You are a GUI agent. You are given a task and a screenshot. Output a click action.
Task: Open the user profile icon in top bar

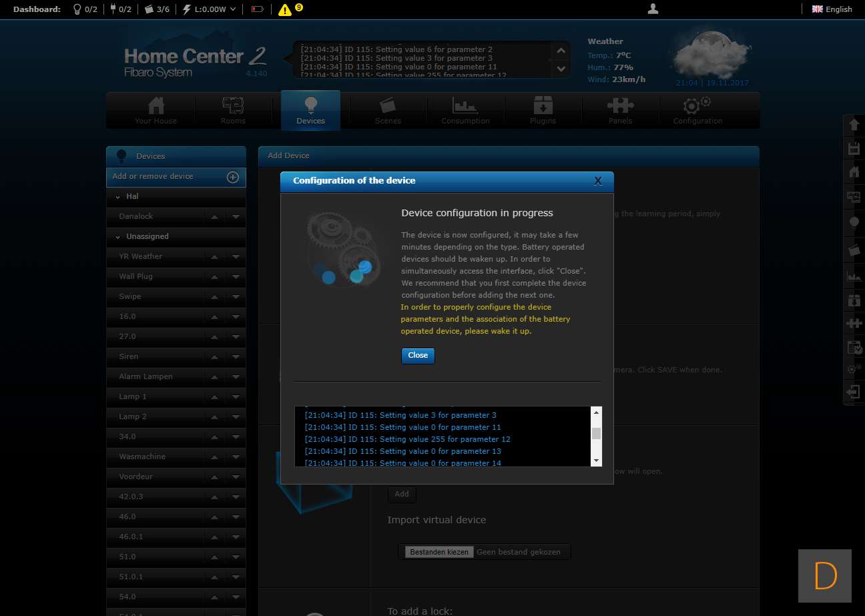pos(653,9)
